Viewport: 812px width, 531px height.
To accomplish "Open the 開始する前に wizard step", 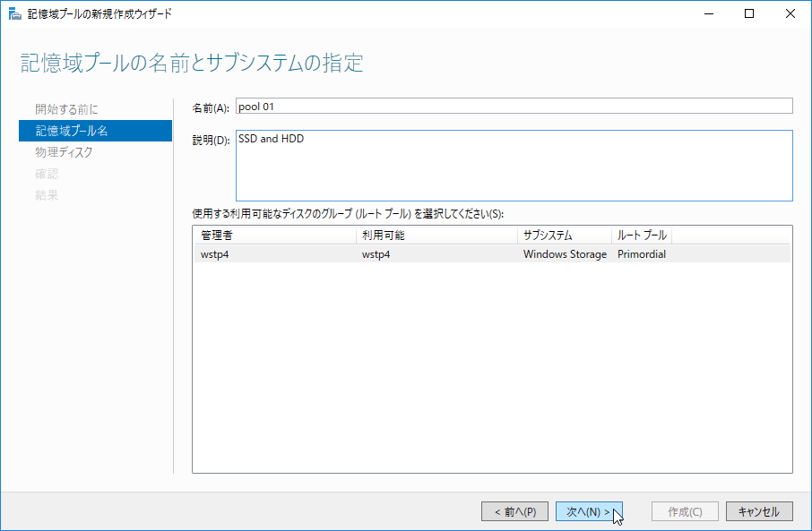I will 66,109.
